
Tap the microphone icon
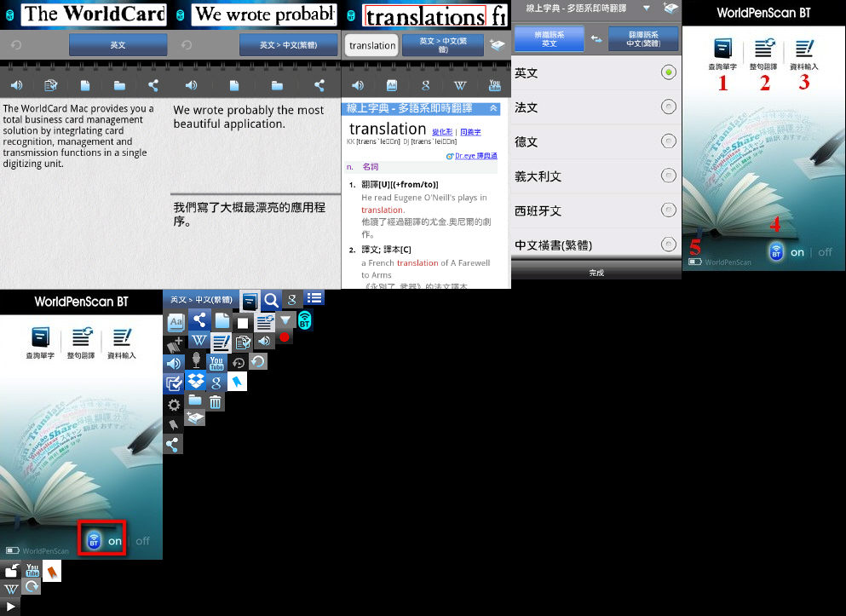coord(197,360)
